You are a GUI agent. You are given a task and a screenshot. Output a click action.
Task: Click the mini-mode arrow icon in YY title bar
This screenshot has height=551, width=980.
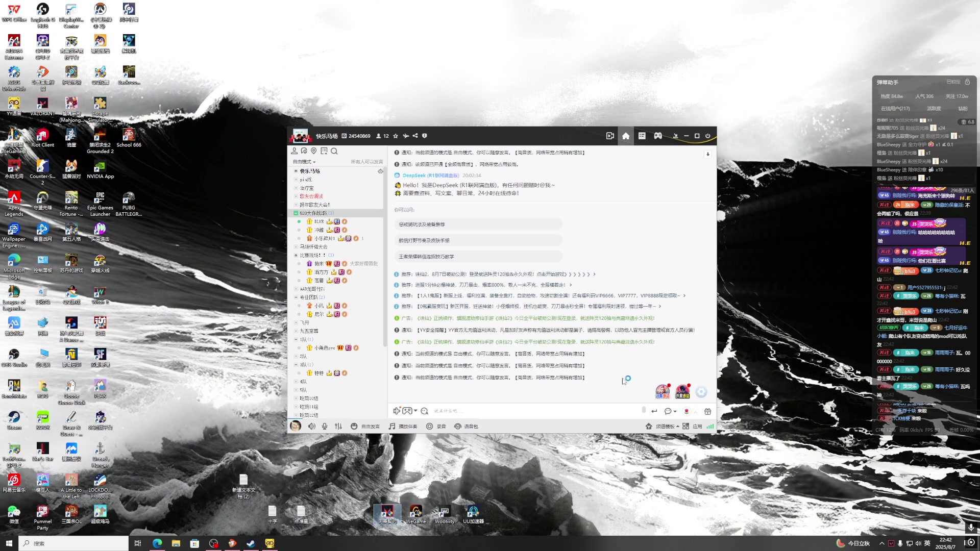(x=675, y=136)
